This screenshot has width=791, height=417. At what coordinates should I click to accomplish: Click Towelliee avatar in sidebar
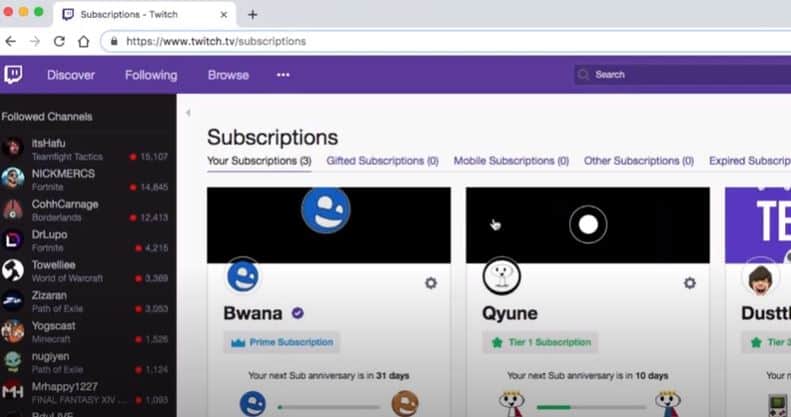point(13,270)
